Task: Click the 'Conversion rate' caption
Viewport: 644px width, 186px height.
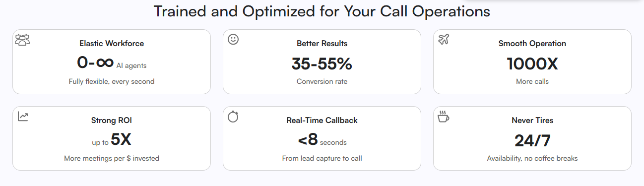Action: [x=322, y=81]
